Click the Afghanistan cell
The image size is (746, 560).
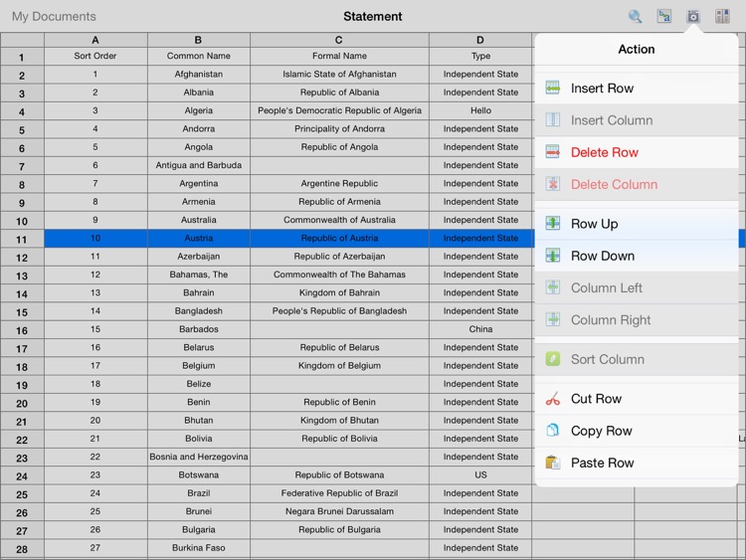point(198,75)
